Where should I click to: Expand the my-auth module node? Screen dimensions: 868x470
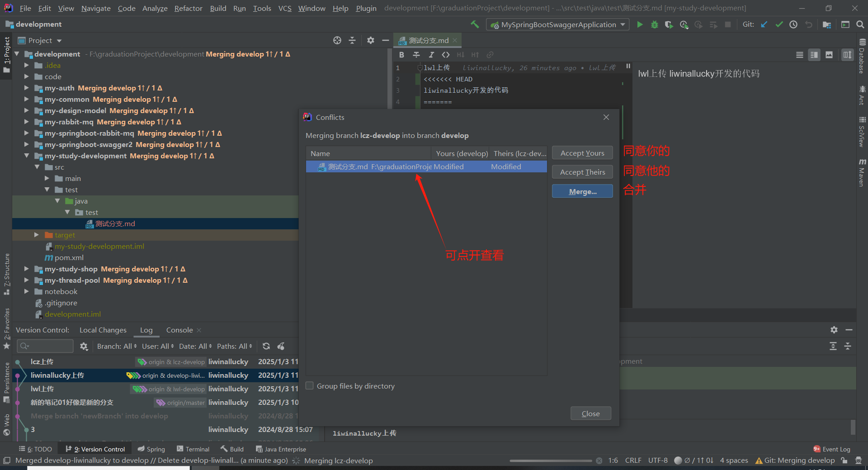[27, 88]
